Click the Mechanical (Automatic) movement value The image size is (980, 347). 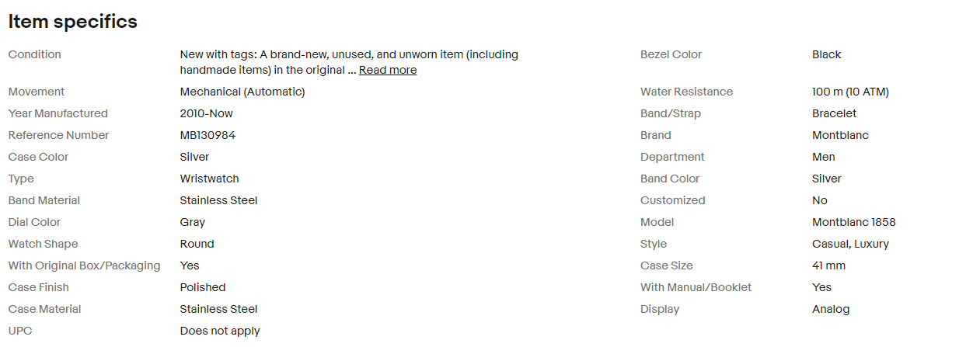pos(242,92)
